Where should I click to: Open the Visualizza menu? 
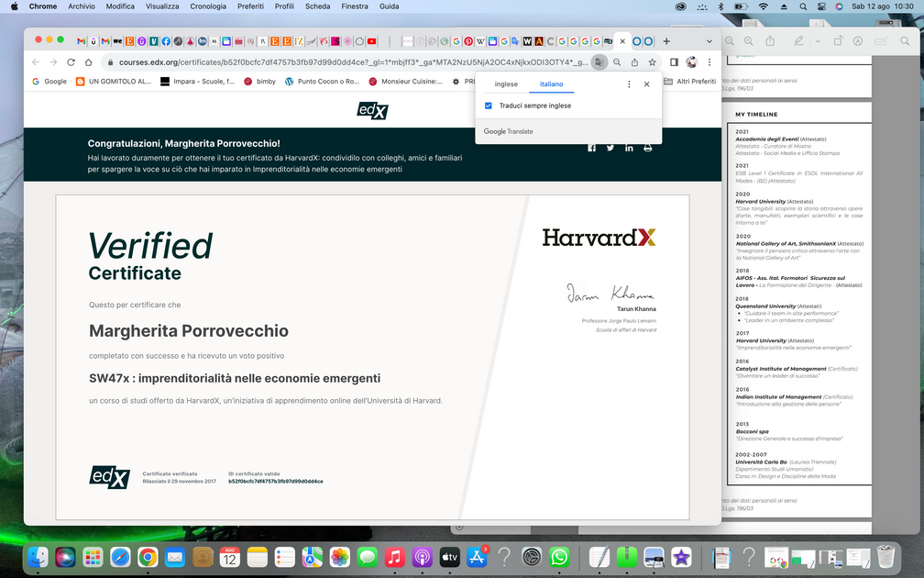(x=162, y=6)
